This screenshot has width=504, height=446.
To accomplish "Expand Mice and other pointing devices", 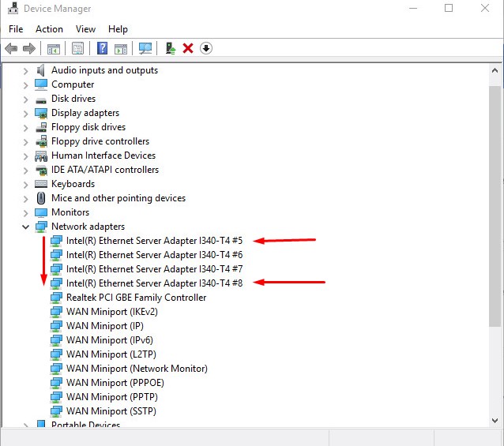I will 26,199.
